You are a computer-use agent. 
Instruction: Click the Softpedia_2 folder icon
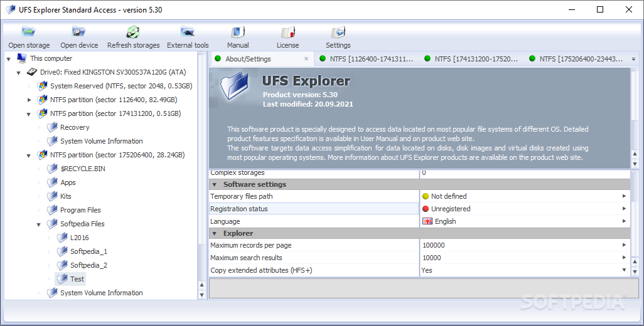click(62, 265)
